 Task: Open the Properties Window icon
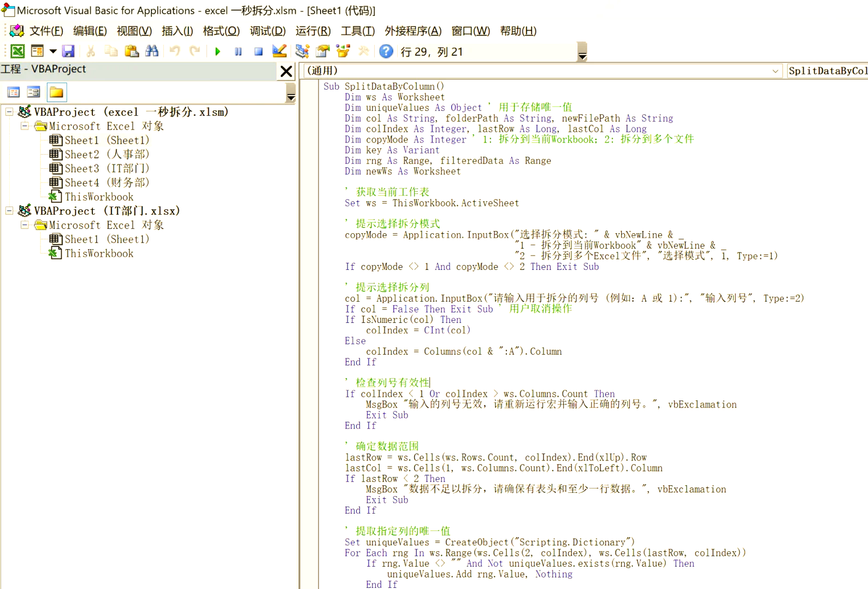(x=323, y=51)
